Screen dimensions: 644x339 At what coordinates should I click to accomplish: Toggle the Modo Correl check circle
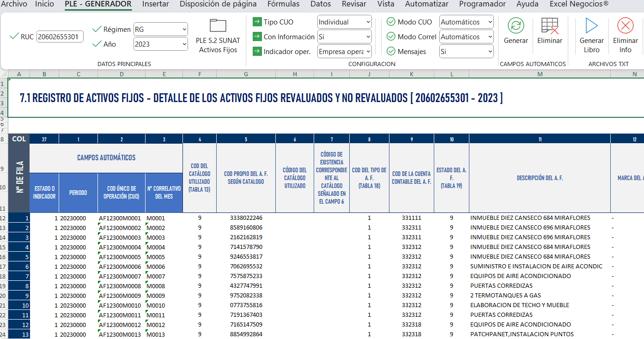pos(391,37)
